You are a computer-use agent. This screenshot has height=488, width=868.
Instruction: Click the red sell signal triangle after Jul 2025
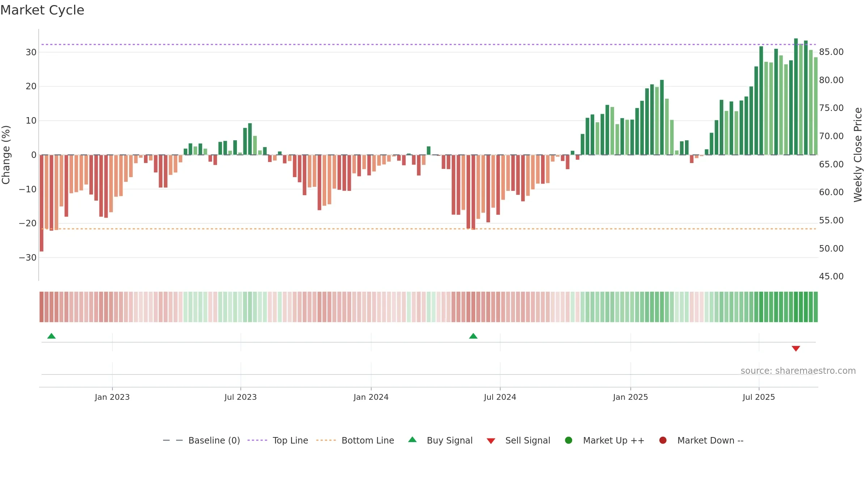[x=796, y=348]
